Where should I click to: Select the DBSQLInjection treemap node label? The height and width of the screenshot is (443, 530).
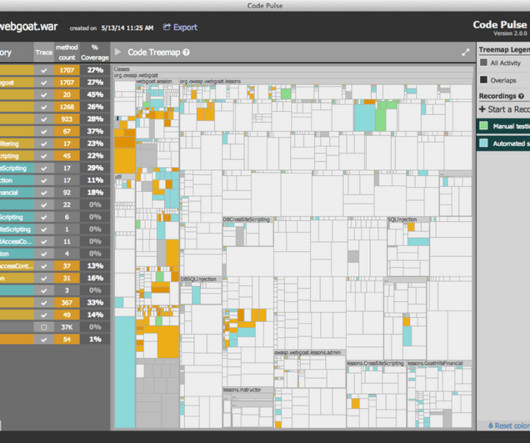coord(198,279)
